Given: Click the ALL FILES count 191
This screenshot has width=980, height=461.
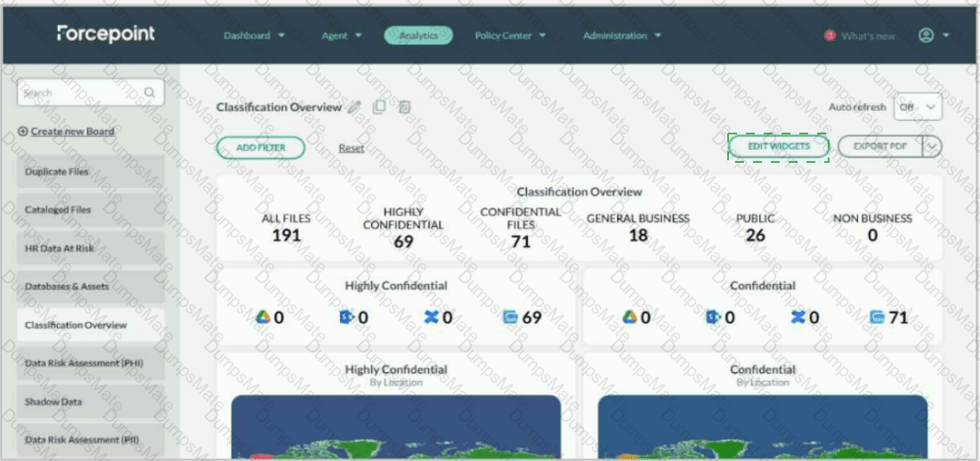Looking at the screenshot, I should click(x=287, y=236).
